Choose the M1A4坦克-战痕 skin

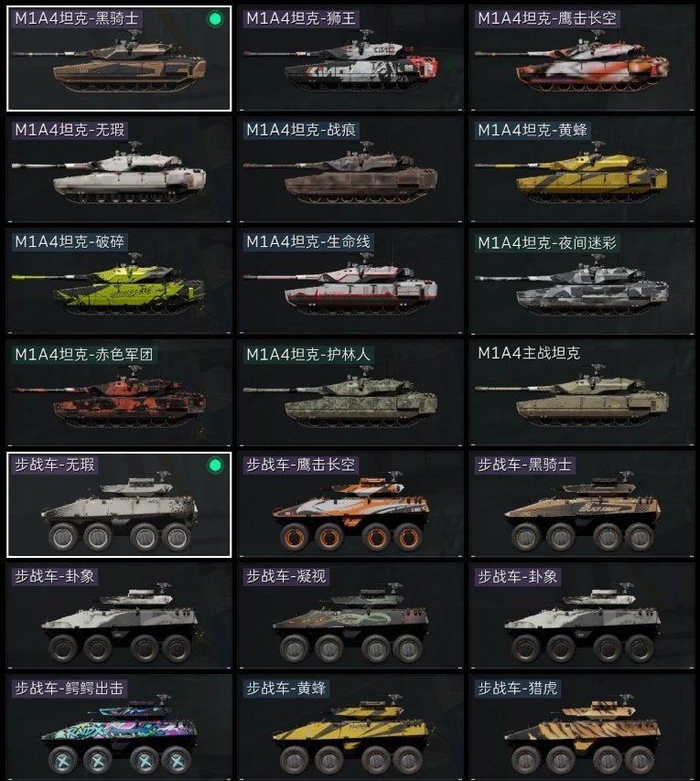click(350, 169)
